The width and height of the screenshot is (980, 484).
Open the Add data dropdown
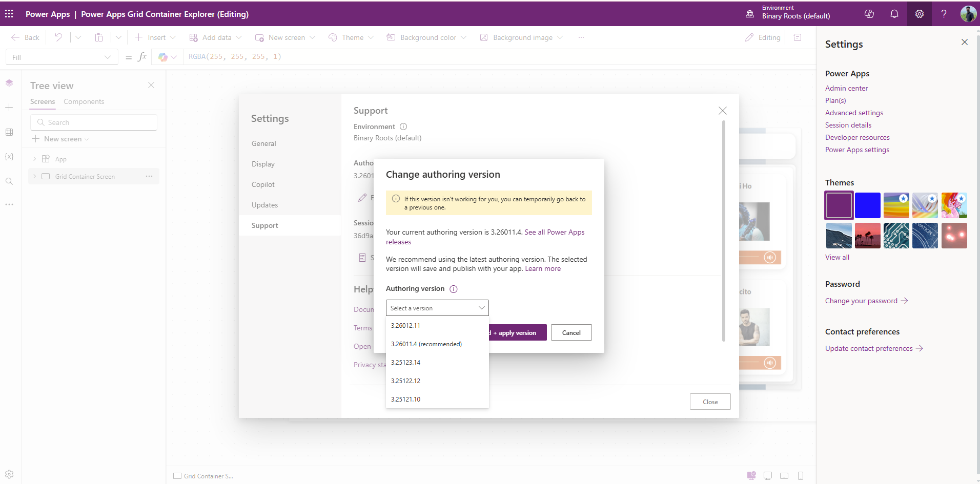tap(215, 37)
